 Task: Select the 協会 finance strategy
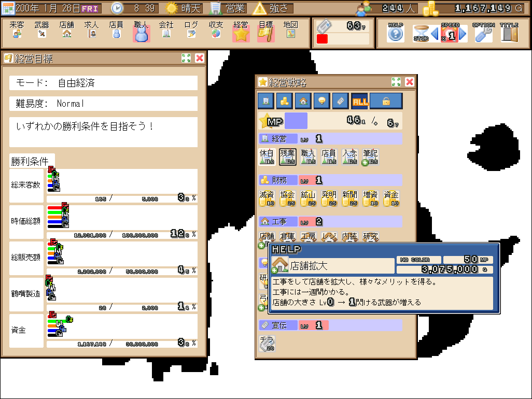click(x=288, y=198)
